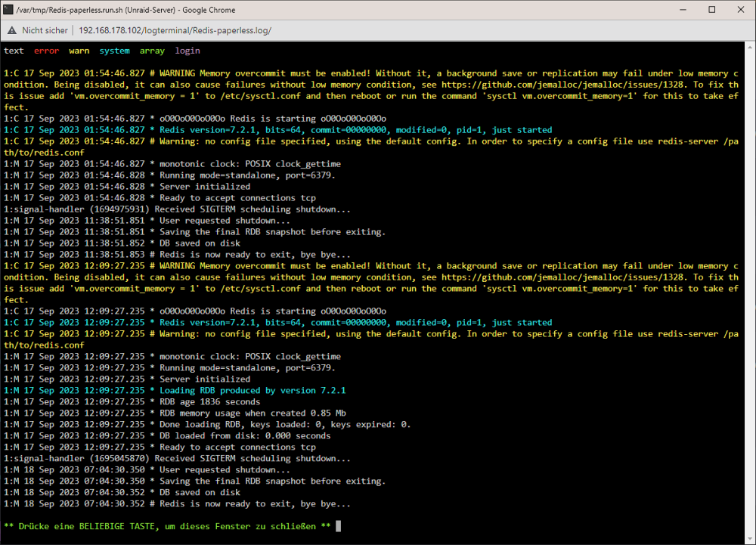Select the 'text' filter label
The height and width of the screenshot is (545, 756).
[x=14, y=51]
